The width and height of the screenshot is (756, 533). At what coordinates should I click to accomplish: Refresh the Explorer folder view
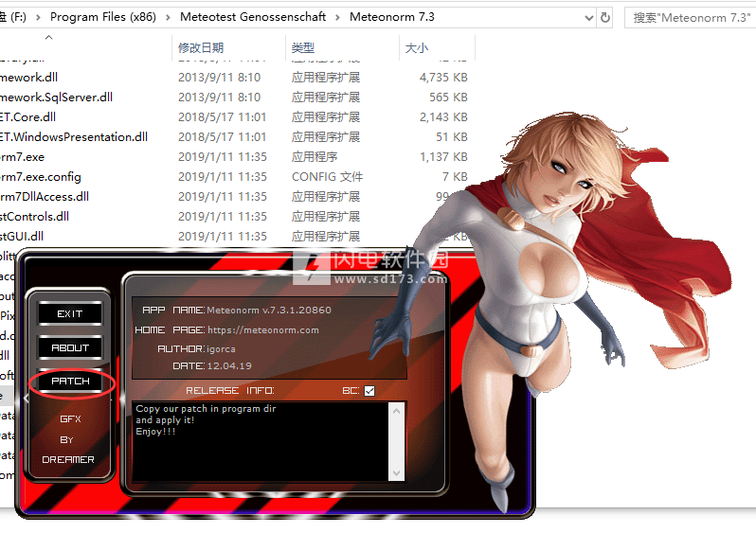[604, 18]
